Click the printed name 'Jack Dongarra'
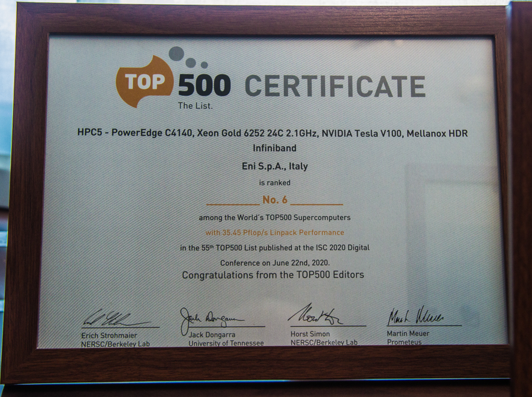The height and width of the screenshot is (397, 532). (x=212, y=335)
